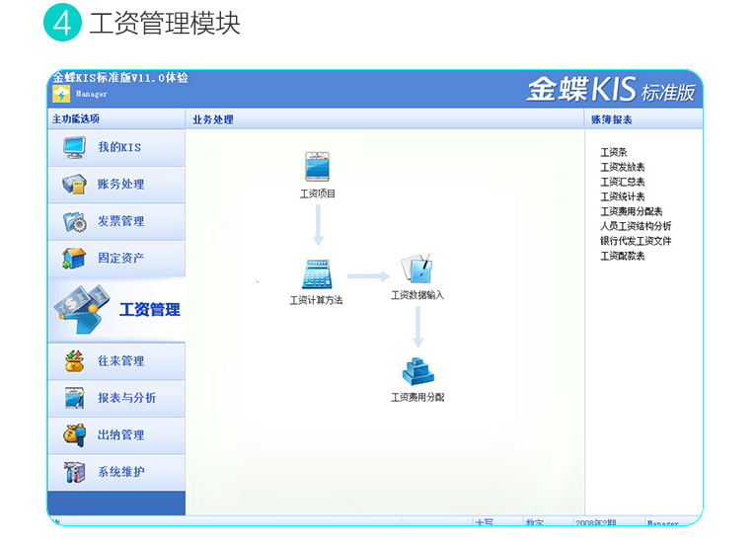Click the 往来管理 sidebar icon
756x541 pixels.
(75, 361)
